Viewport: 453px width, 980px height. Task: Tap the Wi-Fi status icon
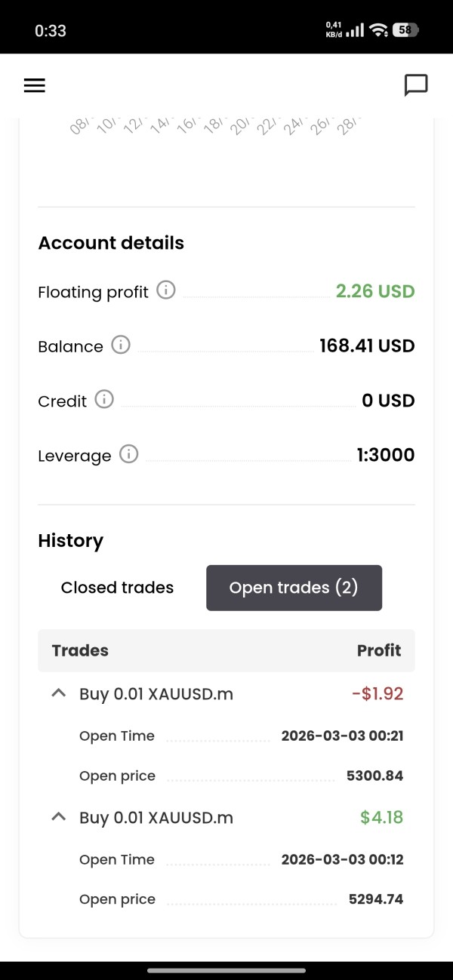[379, 30]
